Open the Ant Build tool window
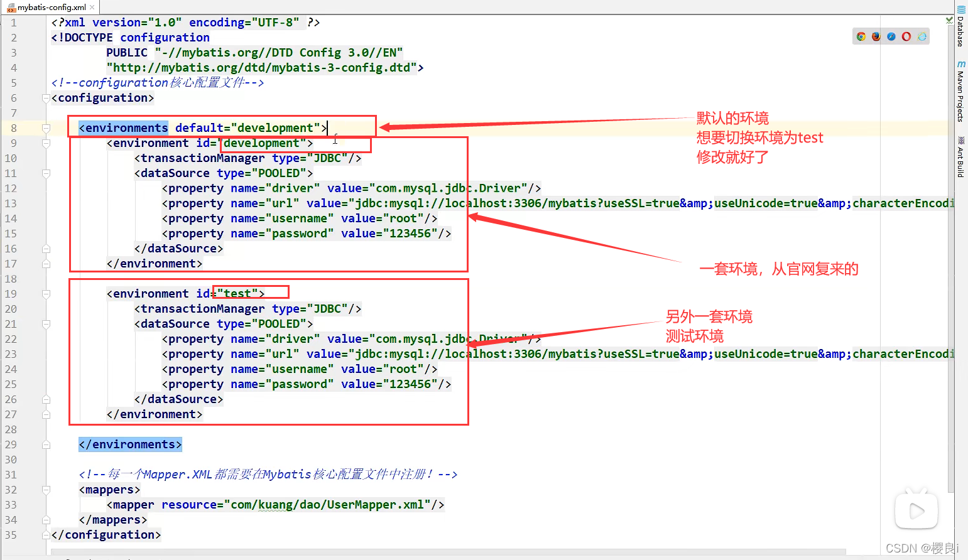 [961, 157]
